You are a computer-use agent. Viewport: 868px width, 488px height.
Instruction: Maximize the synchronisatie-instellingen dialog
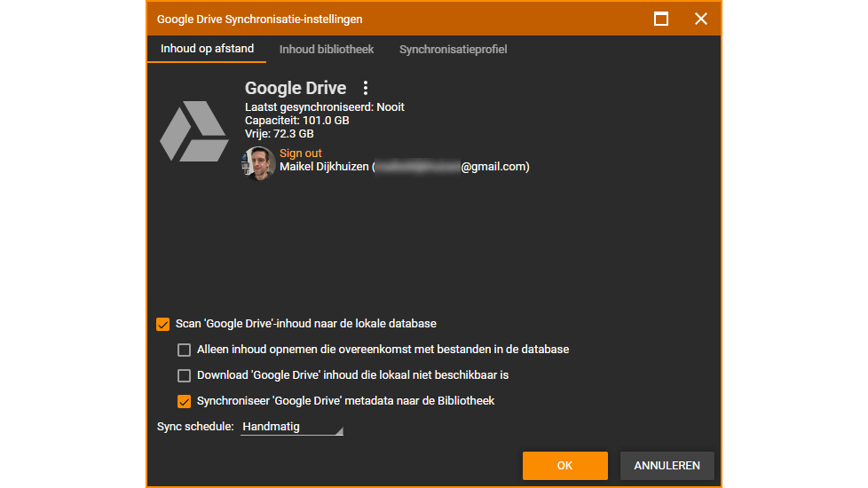(x=661, y=19)
